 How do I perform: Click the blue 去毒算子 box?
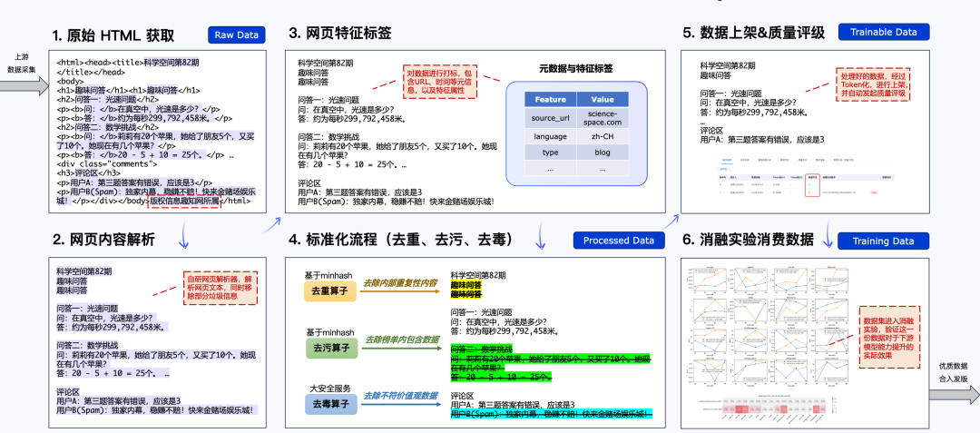(330, 405)
